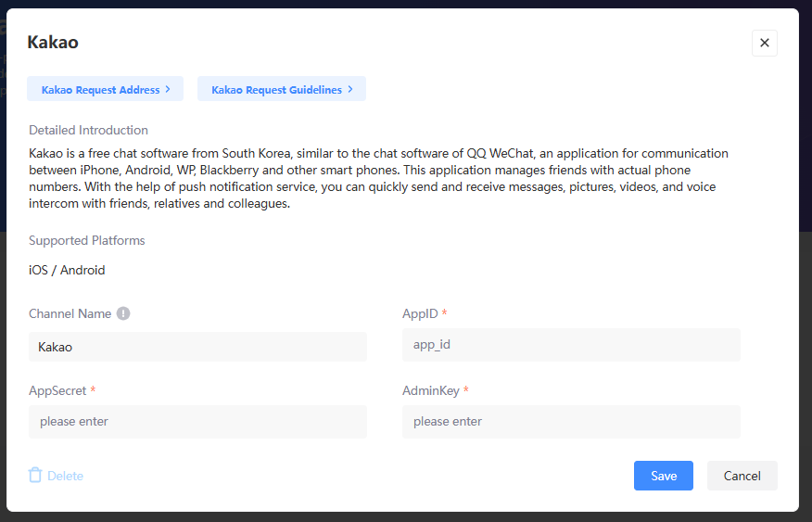Image resolution: width=812 pixels, height=522 pixels.
Task: Close the Kakao dialog with the X
Action: click(764, 43)
